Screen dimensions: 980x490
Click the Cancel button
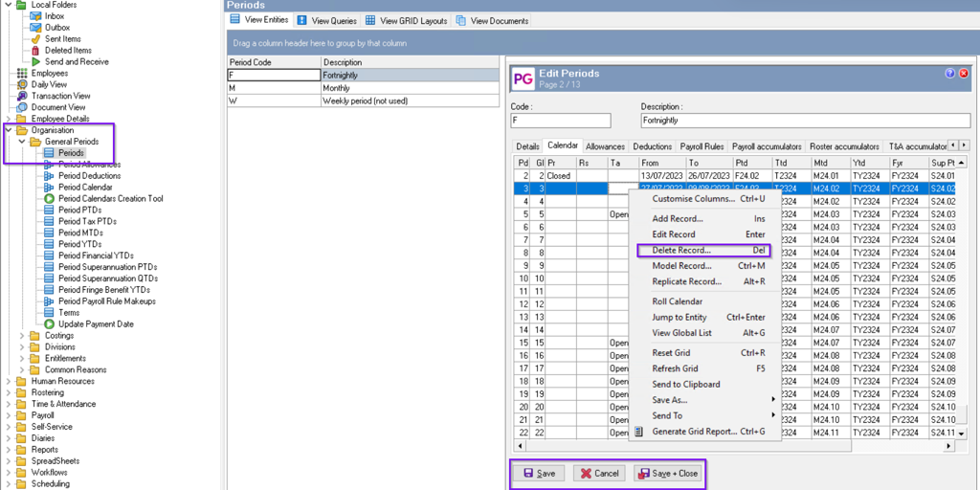[597, 474]
